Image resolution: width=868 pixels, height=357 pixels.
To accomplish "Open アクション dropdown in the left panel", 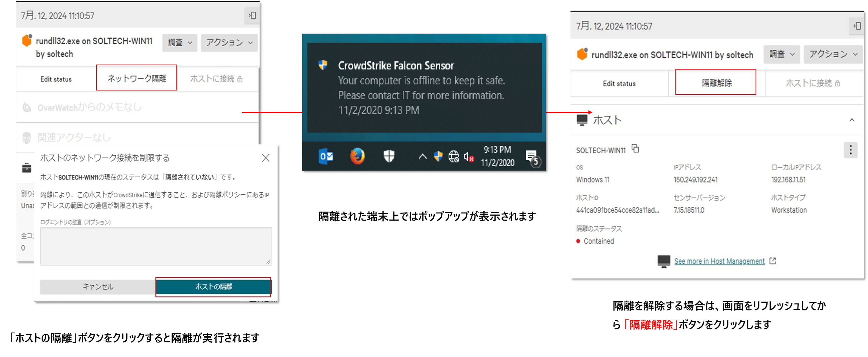I will coord(229,43).
